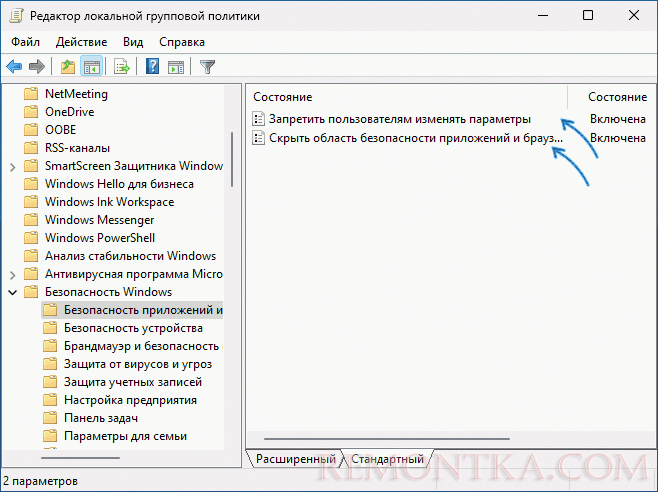The height and width of the screenshot is (492, 658).
Task: Click the Панель задач folder icon
Action: (x=50, y=418)
